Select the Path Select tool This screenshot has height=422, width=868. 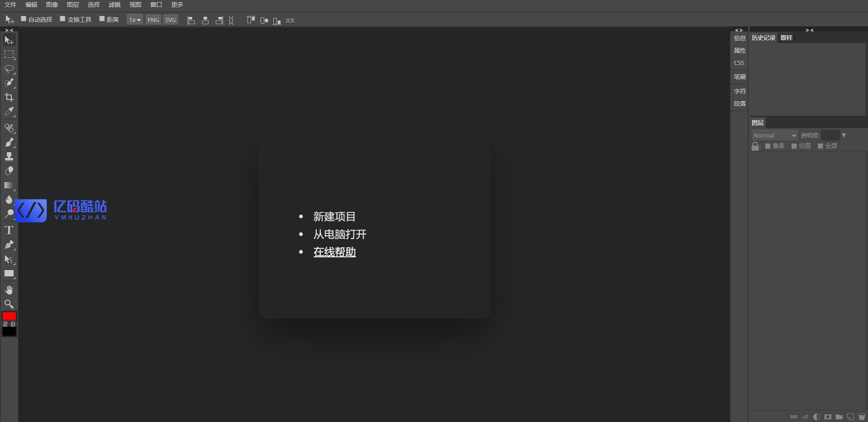pyautogui.click(x=9, y=260)
